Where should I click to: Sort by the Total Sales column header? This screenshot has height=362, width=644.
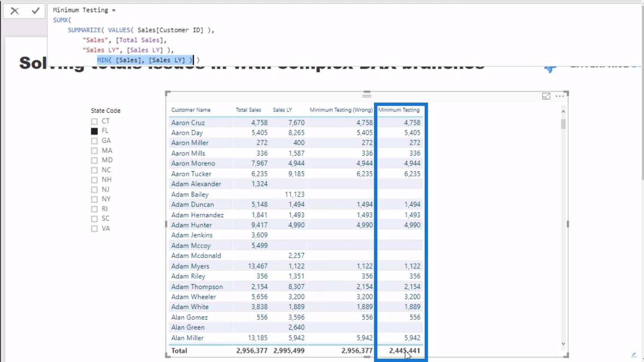click(x=248, y=110)
